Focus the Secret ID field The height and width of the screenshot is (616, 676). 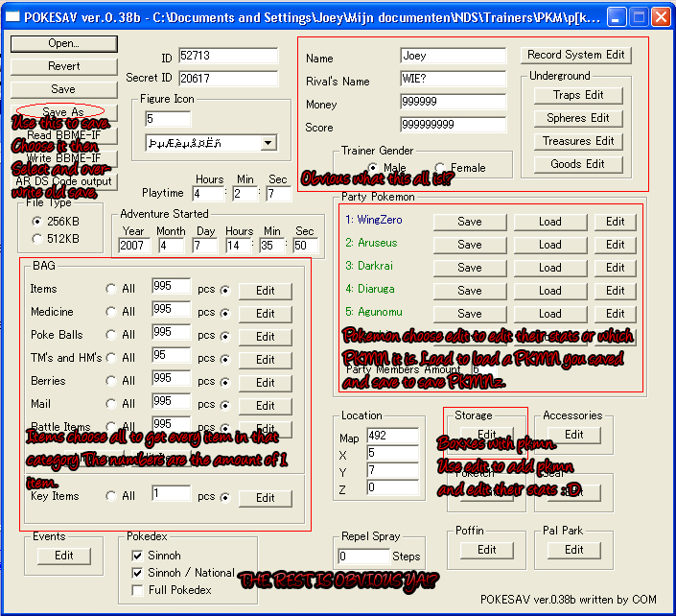click(228, 79)
